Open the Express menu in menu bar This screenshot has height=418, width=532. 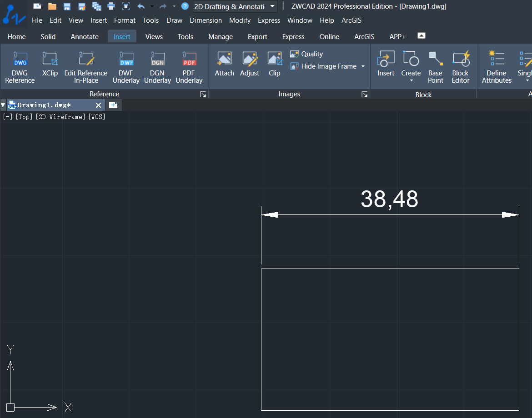click(x=269, y=20)
